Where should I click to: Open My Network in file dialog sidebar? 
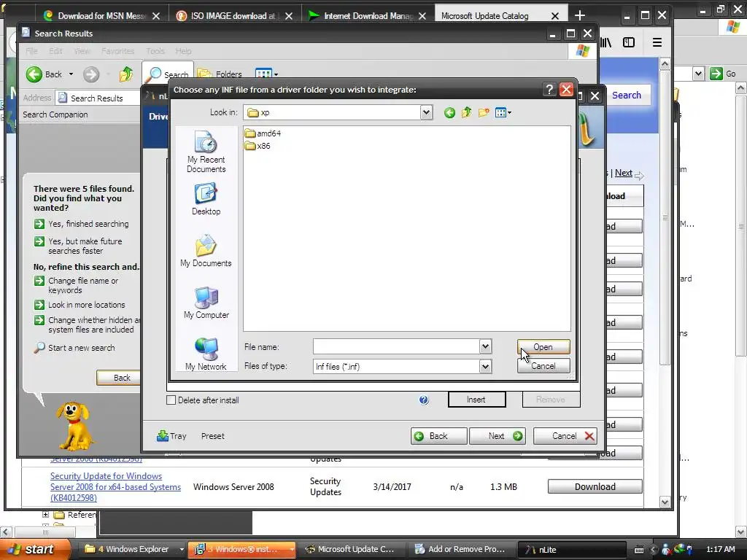coord(206,354)
